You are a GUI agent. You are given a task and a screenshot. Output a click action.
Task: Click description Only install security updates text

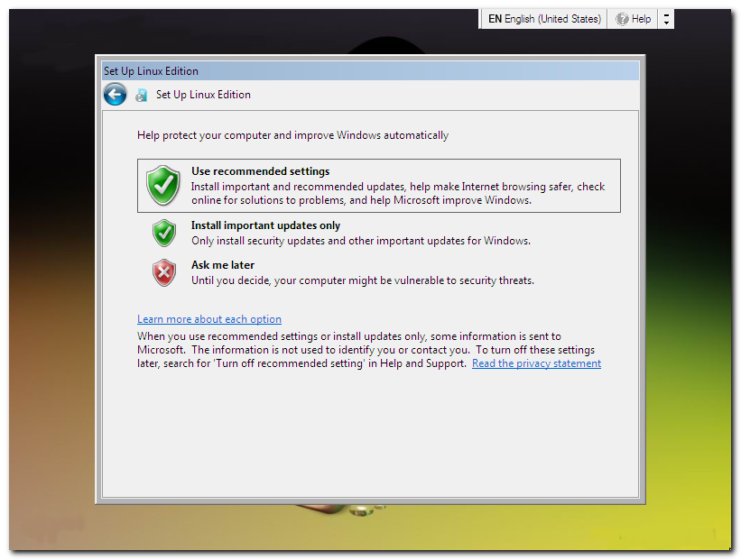361,241
